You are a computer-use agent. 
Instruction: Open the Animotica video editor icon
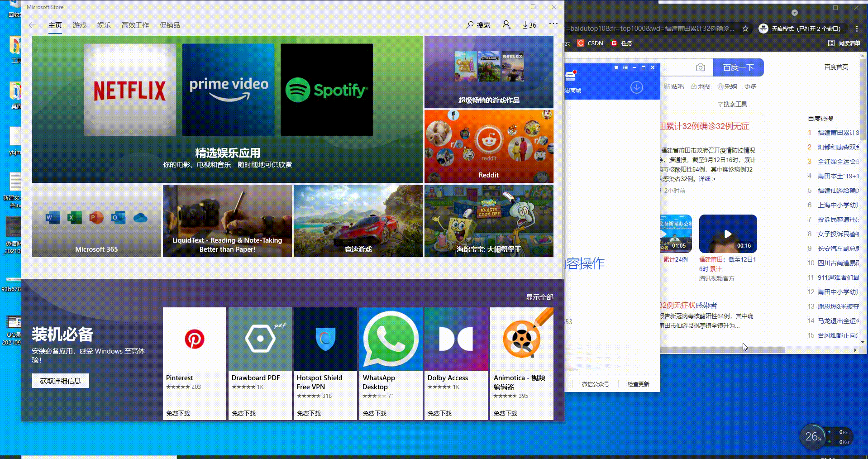click(522, 339)
